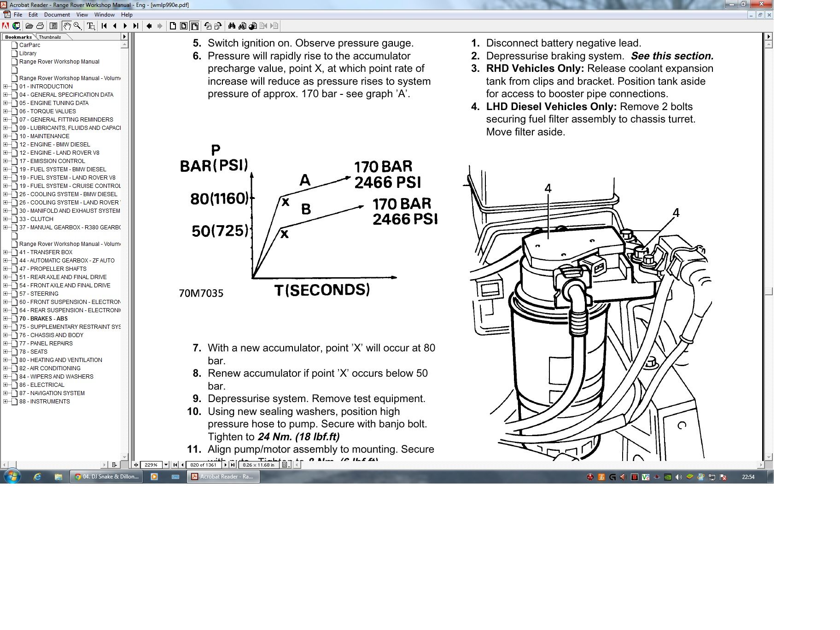Image resolution: width=840 pixels, height=630 pixels.
Task: Expand the 88 - INSTRUMENTS bookmark
Action: tap(6, 402)
